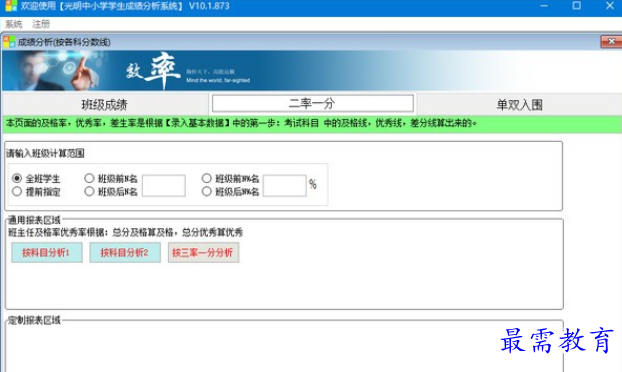
Task: Click the green notice text about 及格率
Action: point(241,123)
